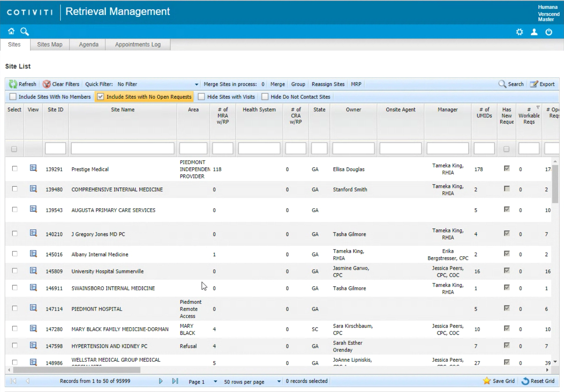
Task: View details for AUGUSTA PRIMARY CARE SERVICES
Action: click(33, 209)
